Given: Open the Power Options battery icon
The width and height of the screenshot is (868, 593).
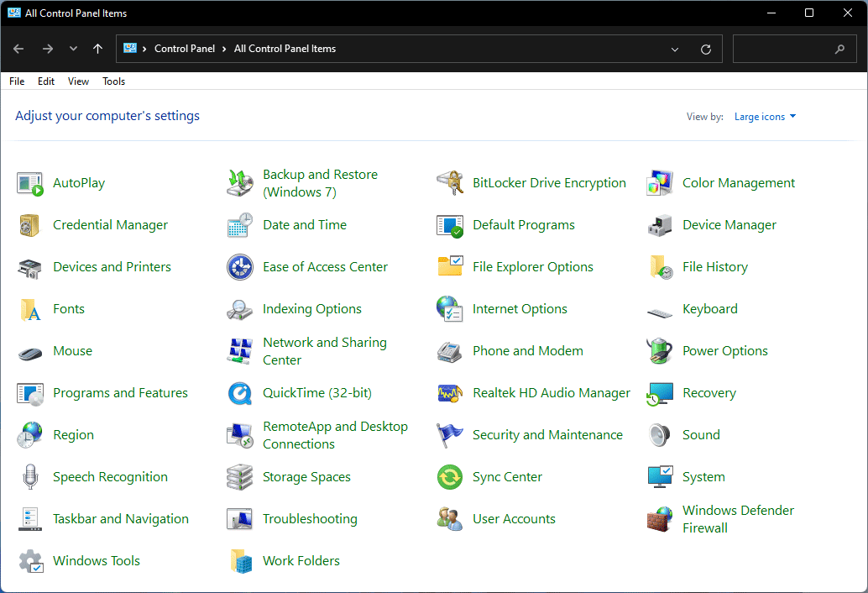Looking at the screenshot, I should 659,351.
